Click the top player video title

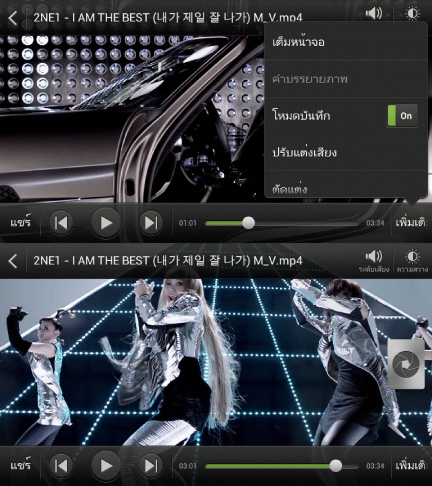click(x=168, y=17)
